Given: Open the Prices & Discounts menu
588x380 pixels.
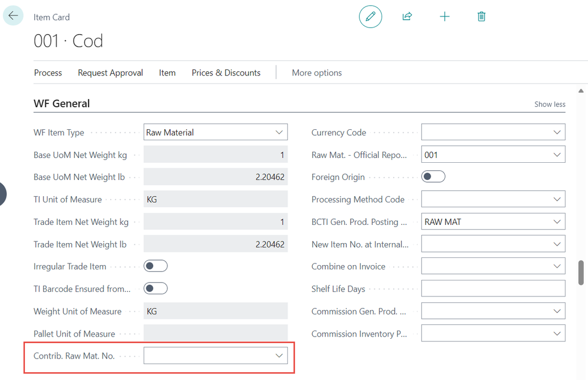Looking at the screenshot, I should click(226, 73).
